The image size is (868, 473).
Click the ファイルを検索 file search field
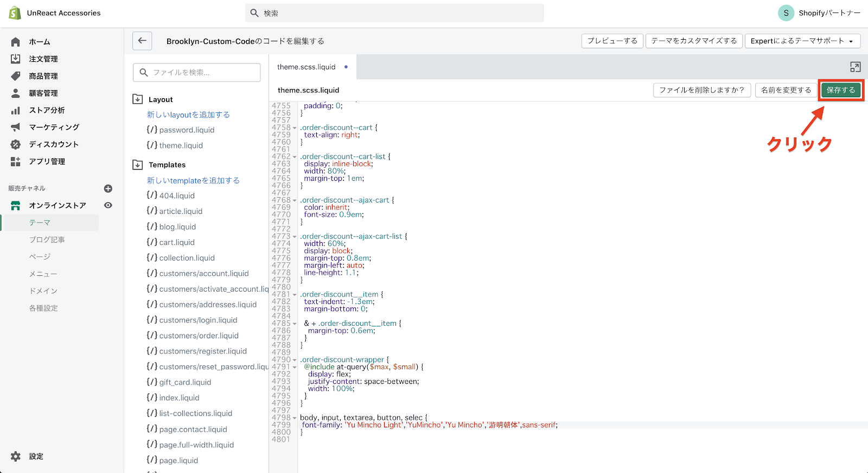[197, 72]
